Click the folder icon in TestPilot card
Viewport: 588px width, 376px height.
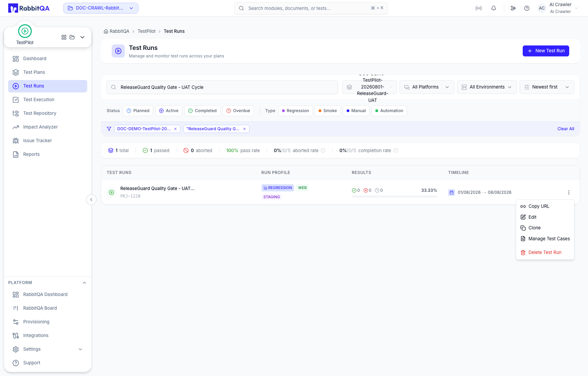pos(72,37)
